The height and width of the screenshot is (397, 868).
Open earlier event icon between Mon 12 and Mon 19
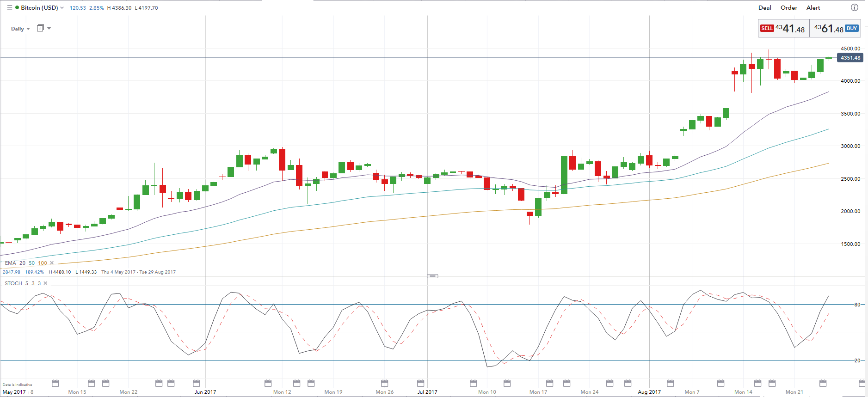297,383
